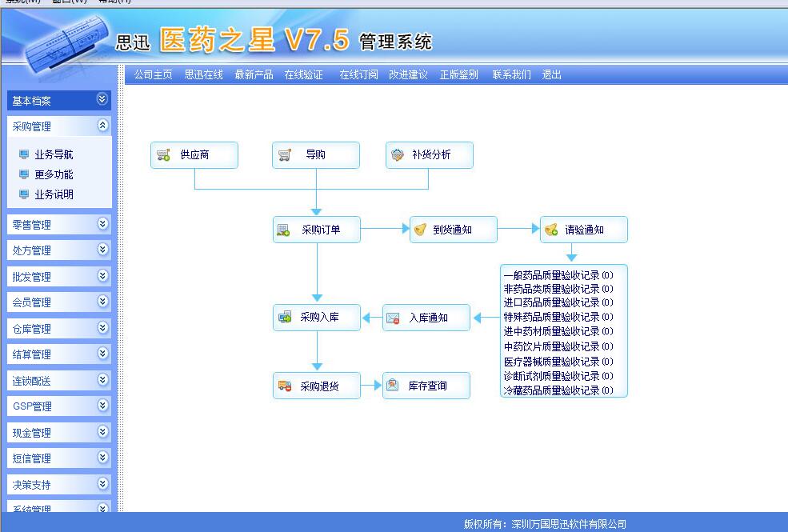Open 冷藏药品质量验收记录 link
788x532 pixels.
tap(558, 390)
